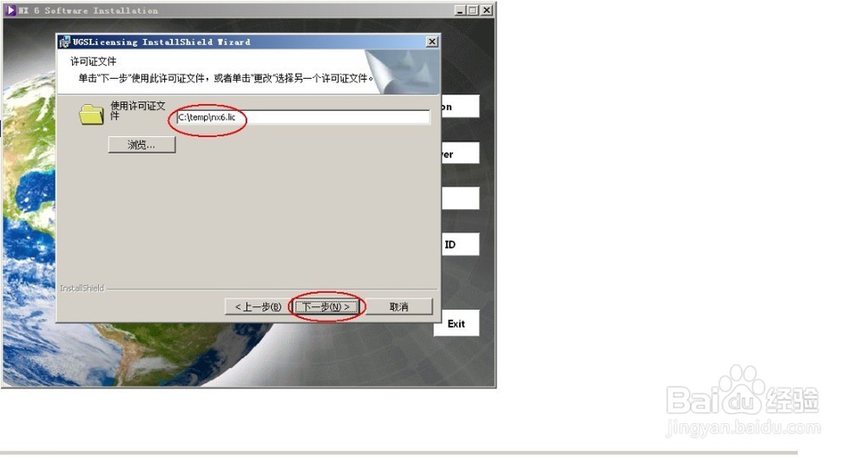Go back with the 上一步(B) button
The image size is (868, 457).
258,306
